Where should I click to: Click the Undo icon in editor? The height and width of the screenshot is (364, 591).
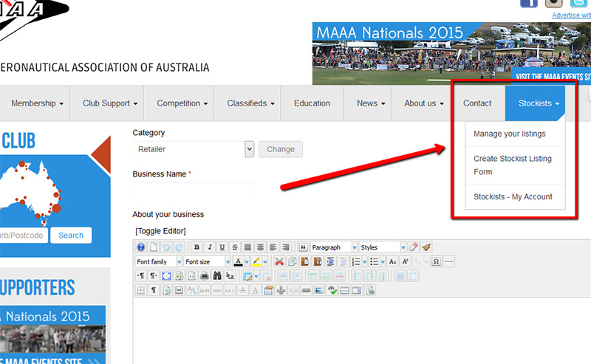point(166,247)
